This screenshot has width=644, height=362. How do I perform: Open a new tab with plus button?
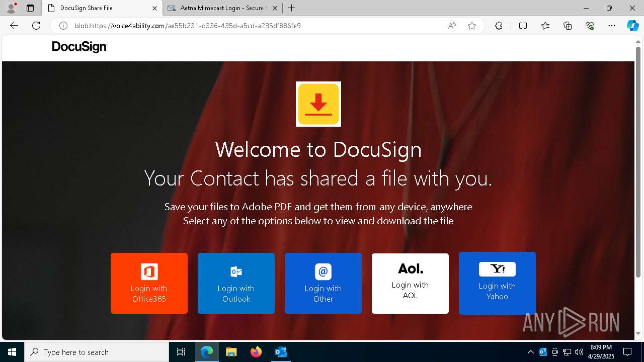click(x=291, y=8)
